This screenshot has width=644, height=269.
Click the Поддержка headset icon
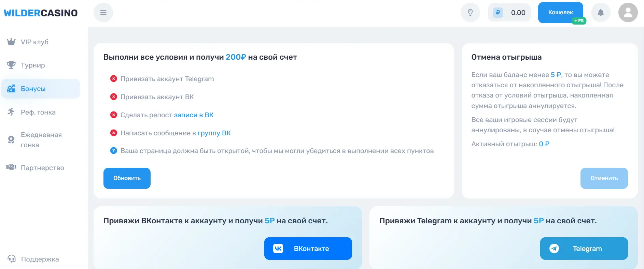(12, 259)
